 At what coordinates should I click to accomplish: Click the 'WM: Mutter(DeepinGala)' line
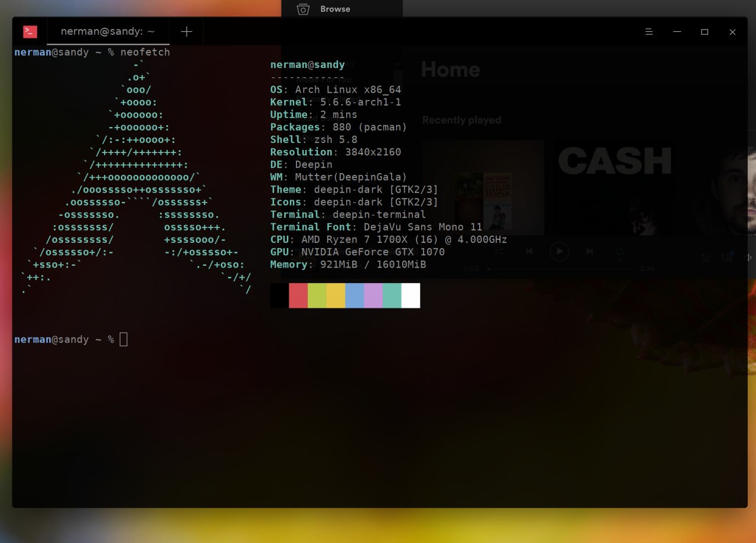[339, 177]
